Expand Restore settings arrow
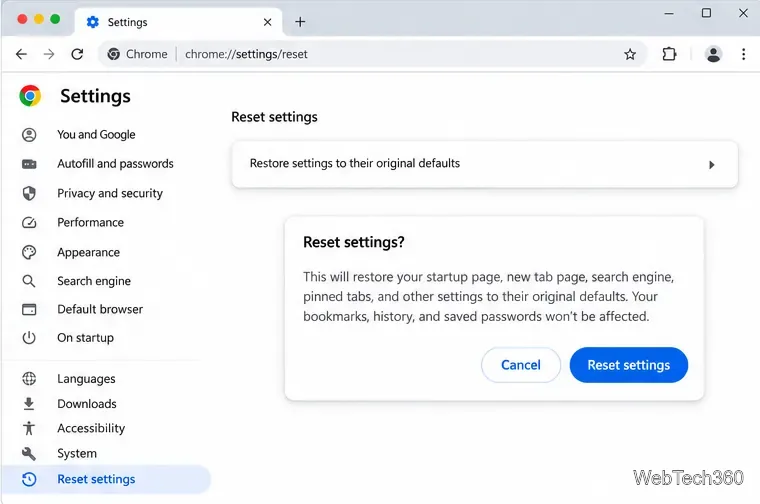 pyautogui.click(x=711, y=165)
